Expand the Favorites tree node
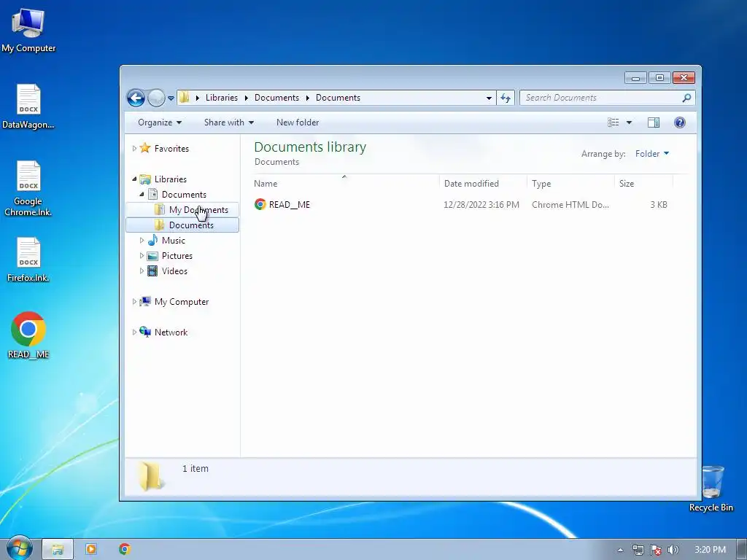This screenshot has width=747, height=560. [x=134, y=149]
